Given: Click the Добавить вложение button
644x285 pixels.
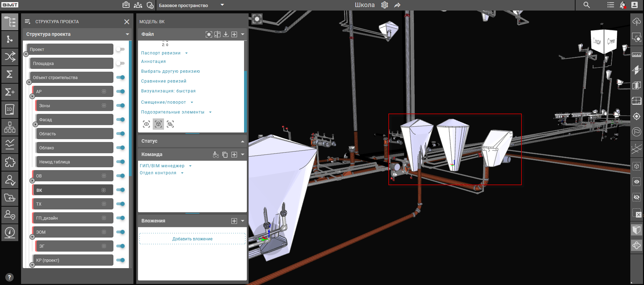Looking at the screenshot, I should (192, 239).
